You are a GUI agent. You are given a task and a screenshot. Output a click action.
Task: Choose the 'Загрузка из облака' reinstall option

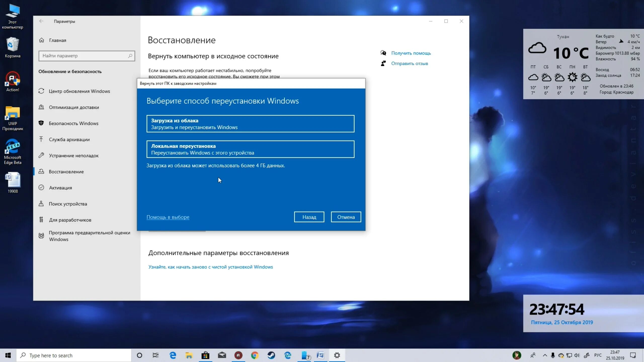(250, 124)
